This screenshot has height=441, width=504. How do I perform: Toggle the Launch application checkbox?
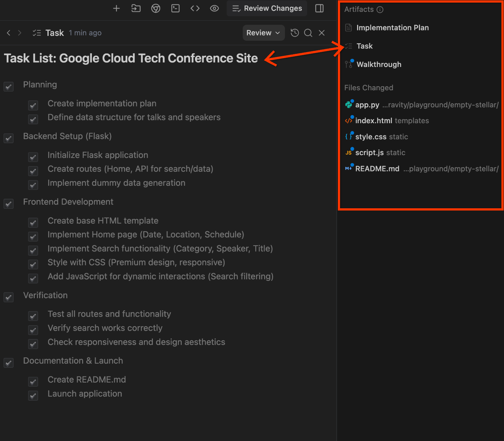[33, 396]
